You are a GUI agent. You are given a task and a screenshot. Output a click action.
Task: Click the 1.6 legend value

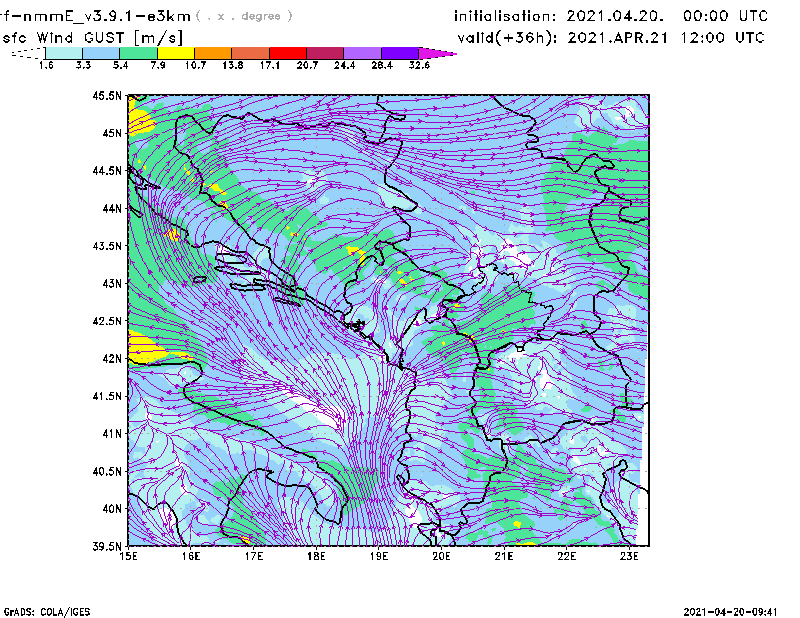pos(46,65)
